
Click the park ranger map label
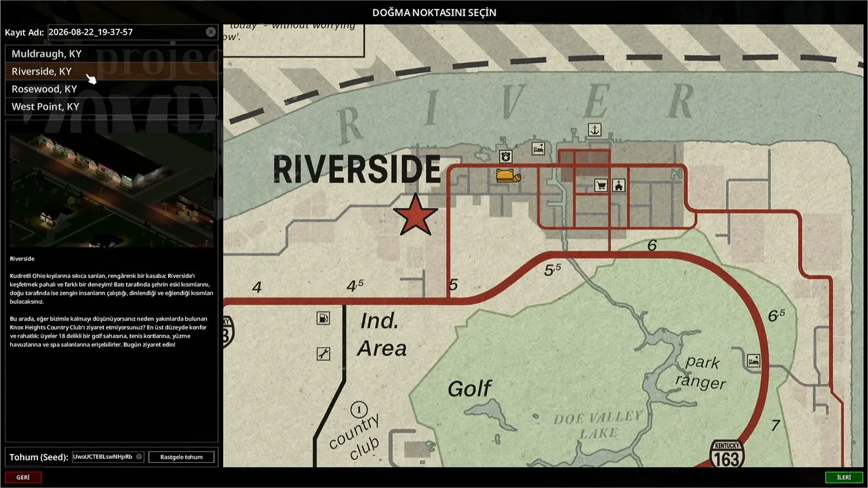(x=702, y=372)
